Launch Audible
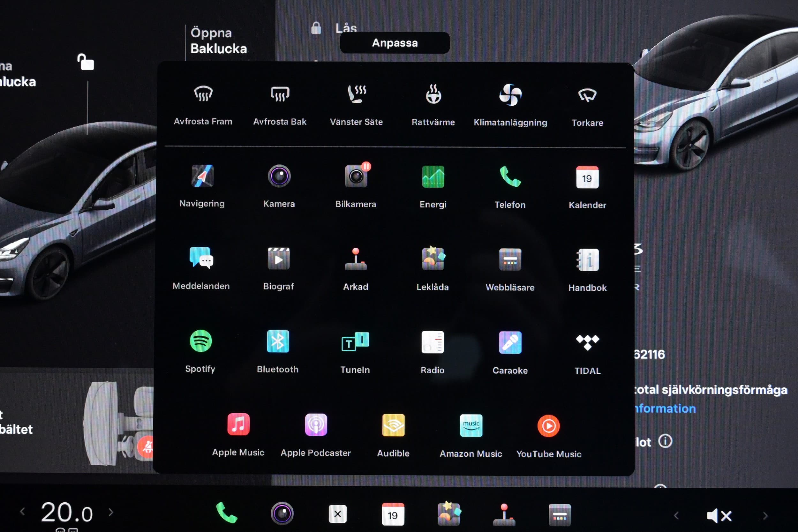The width and height of the screenshot is (798, 532). point(393,436)
